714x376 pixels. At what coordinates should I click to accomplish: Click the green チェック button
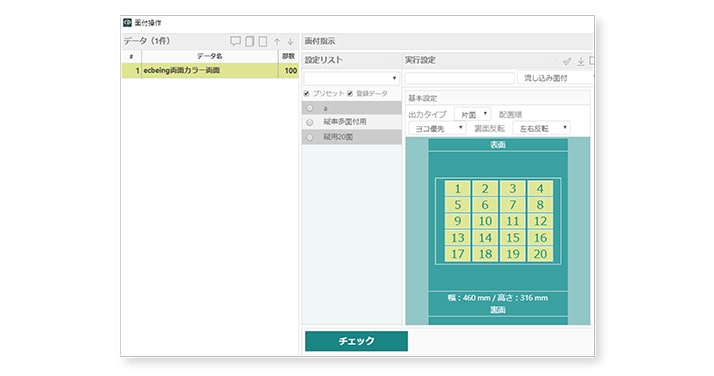pos(356,341)
